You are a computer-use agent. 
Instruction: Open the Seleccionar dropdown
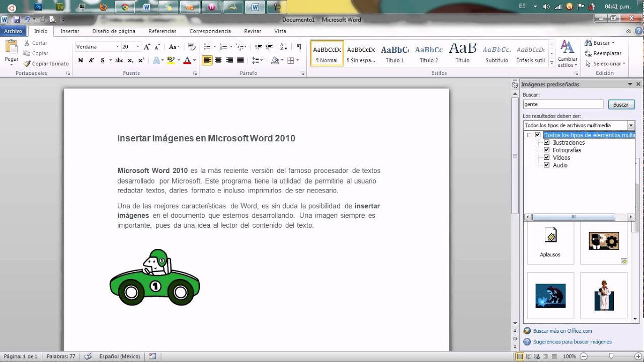605,64
